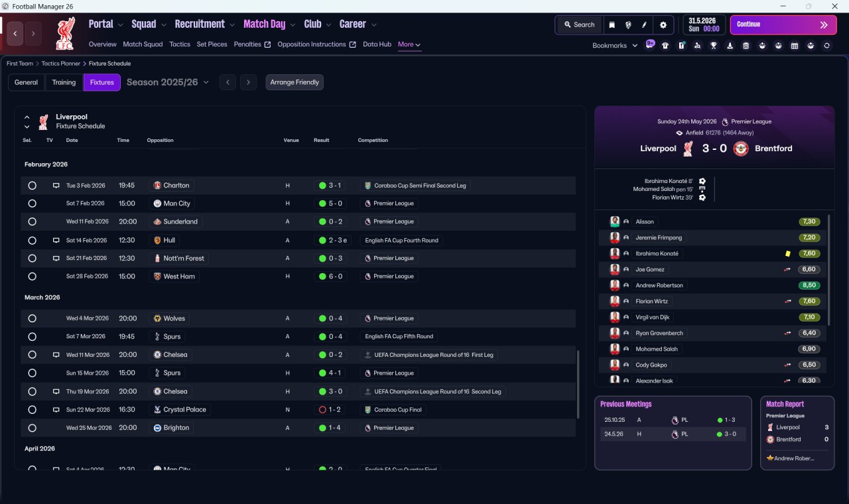Click the bookmark icon beside Search
This screenshot has width=849, height=504.
[x=612, y=25]
